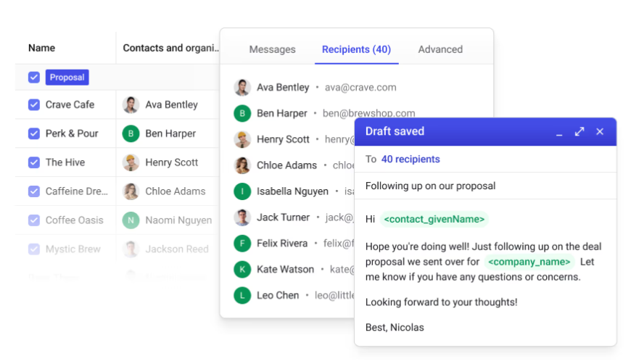Click the Perk & Pour deal name
644x364 pixels.
click(72, 133)
